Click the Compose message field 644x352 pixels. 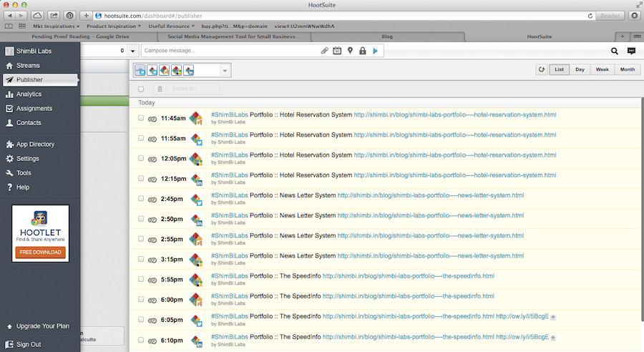tap(229, 51)
